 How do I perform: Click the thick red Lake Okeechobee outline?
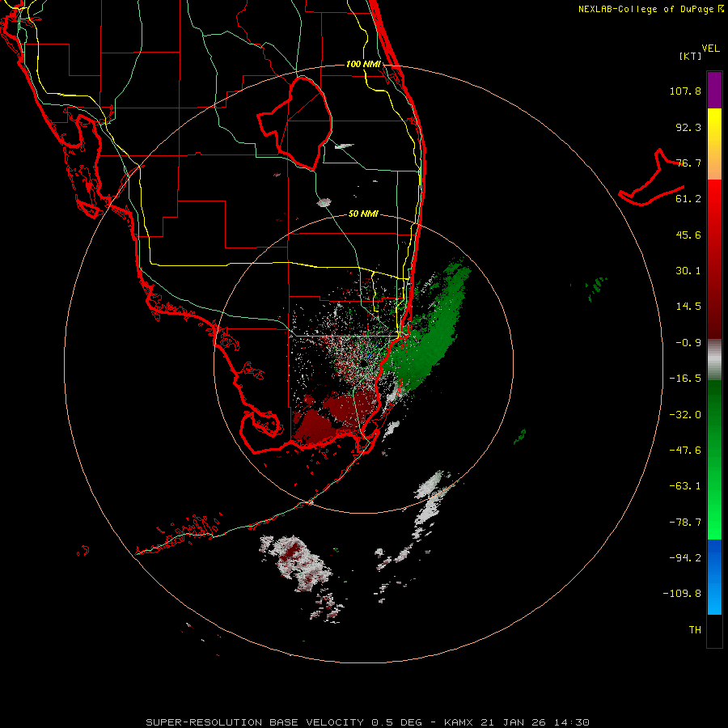pyautogui.click(x=295, y=123)
